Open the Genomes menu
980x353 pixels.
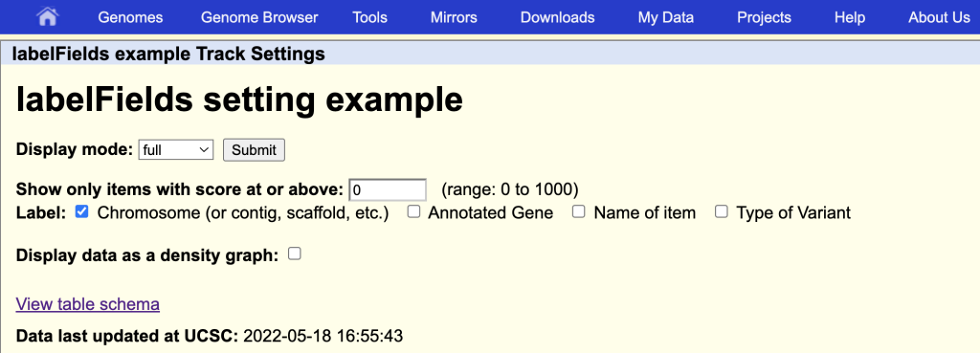click(x=130, y=17)
